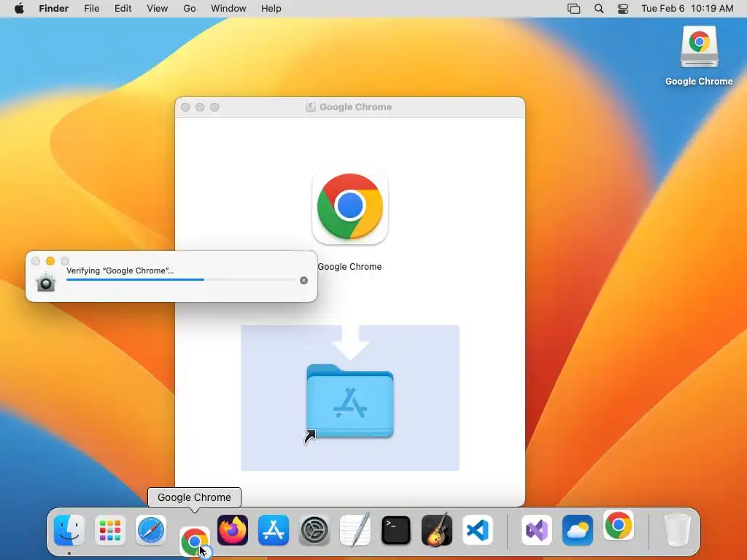The height and width of the screenshot is (560, 747).
Task: Open Visual Studio Code from the Dock
Action: click(478, 530)
